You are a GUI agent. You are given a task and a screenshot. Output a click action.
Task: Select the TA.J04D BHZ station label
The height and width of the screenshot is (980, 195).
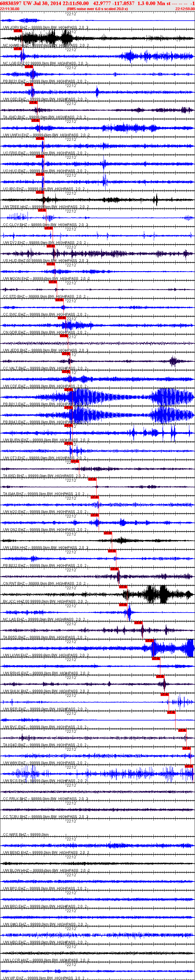pos(45,117)
